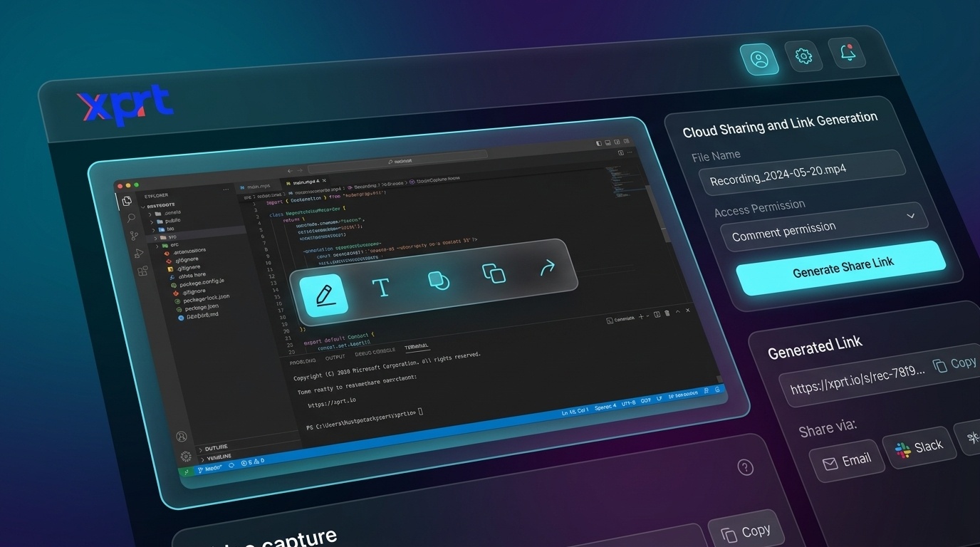Click the UTF-8 encoding status bar entry
980x547 pixels.
(x=628, y=404)
